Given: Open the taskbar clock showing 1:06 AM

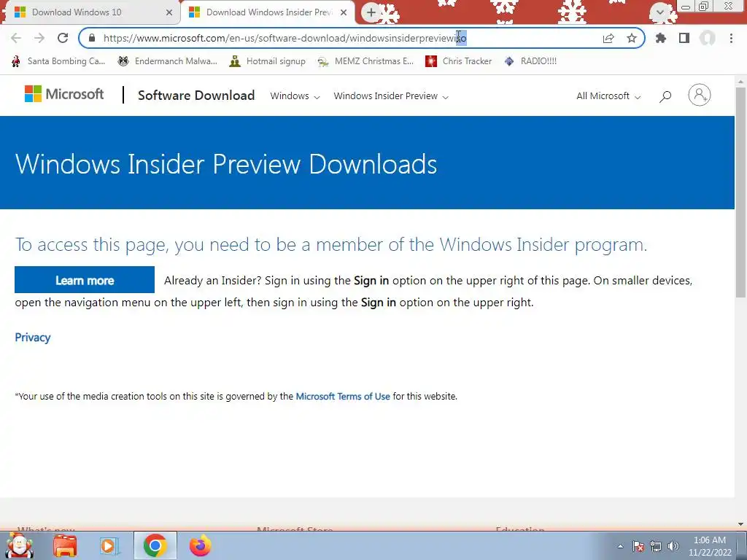Looking at the screenshot, I should (x=710, y=546).
